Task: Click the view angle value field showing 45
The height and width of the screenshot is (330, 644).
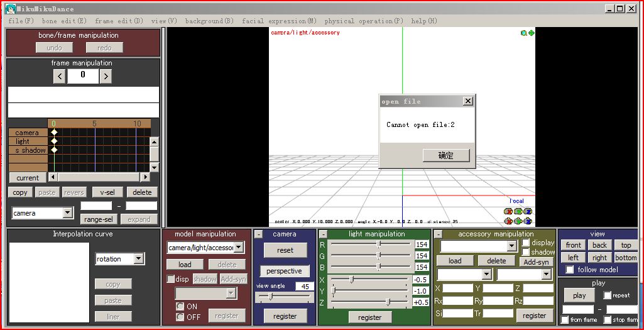Action: click(305, 287)
